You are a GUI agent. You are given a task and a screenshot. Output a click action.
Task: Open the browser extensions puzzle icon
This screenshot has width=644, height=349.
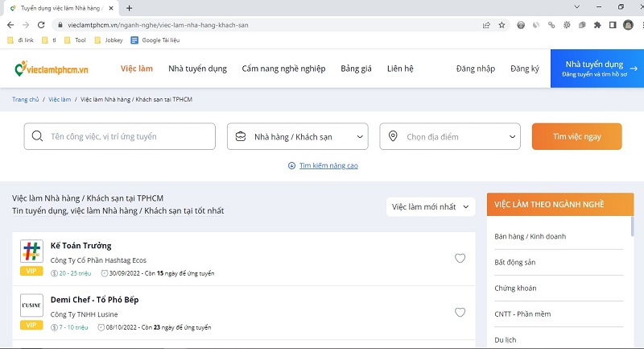[597, 25]
